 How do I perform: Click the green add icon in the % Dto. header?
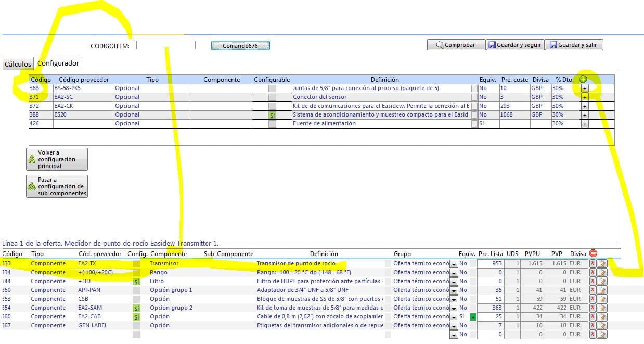(x=583, y=80)
